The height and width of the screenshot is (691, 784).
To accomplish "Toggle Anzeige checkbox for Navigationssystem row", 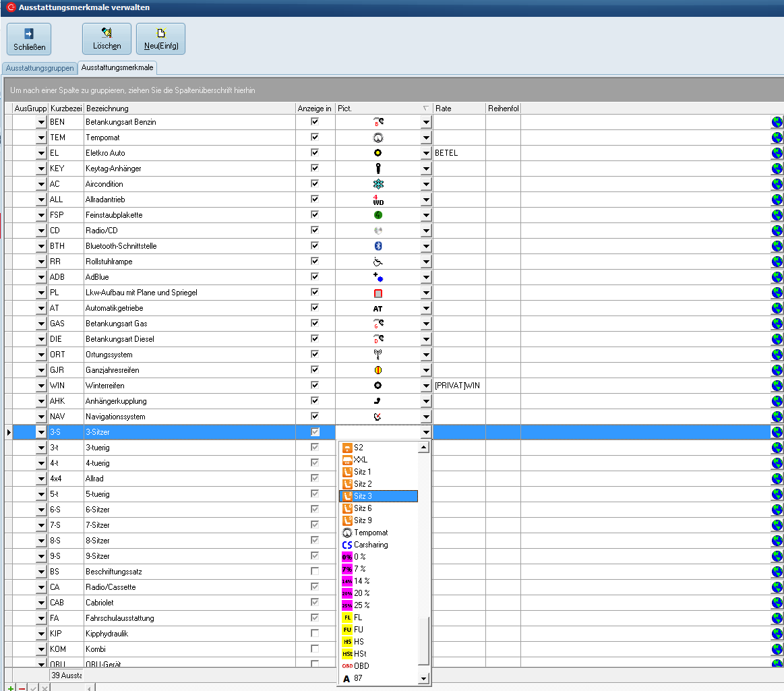I will (314, 417).
